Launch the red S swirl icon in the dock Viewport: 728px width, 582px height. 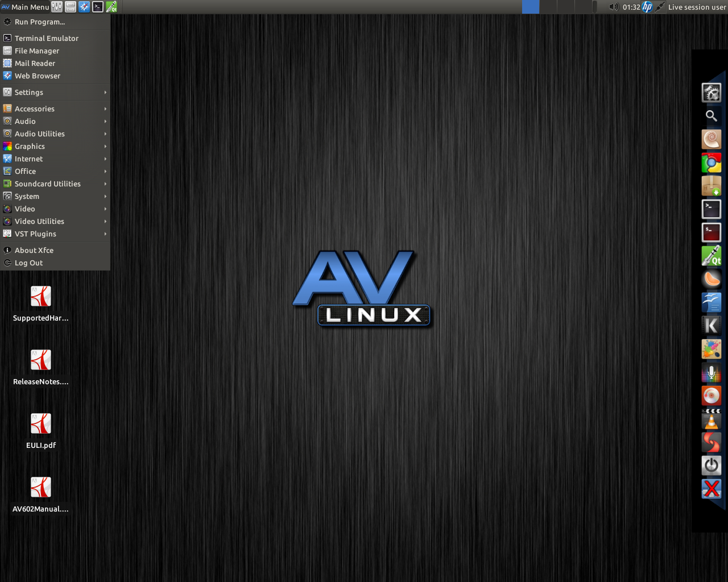pyautogui.click(x=712, y=442)
